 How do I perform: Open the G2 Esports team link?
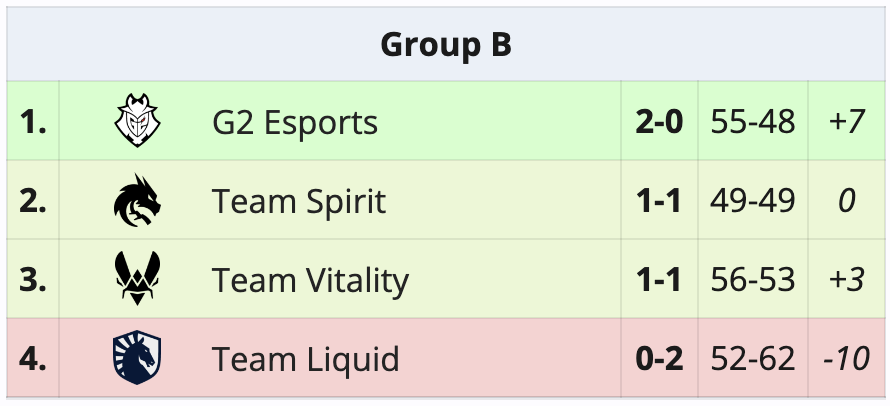point(295,122)
